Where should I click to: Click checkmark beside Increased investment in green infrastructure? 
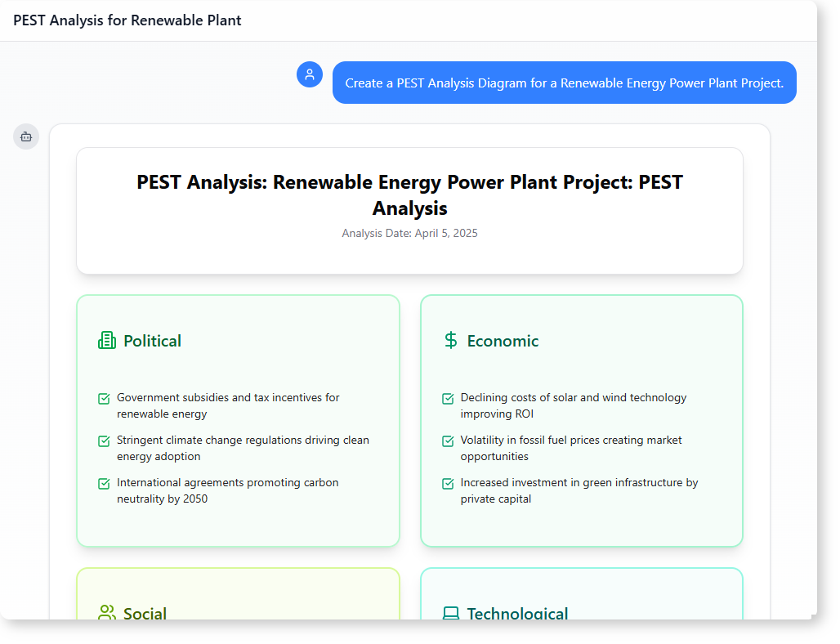pyautogui.click(x=448, y=484)
